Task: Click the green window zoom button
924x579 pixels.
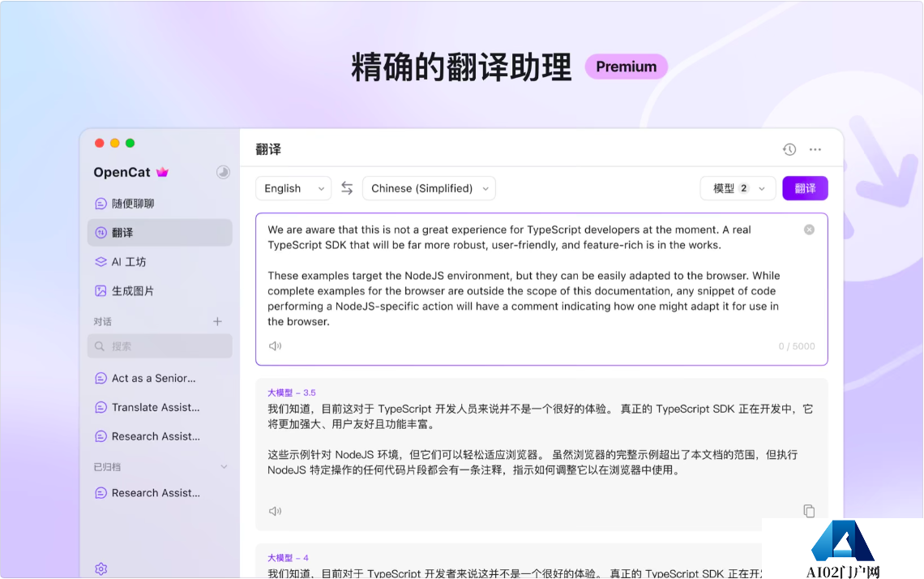Action: [x=130, y=144]
